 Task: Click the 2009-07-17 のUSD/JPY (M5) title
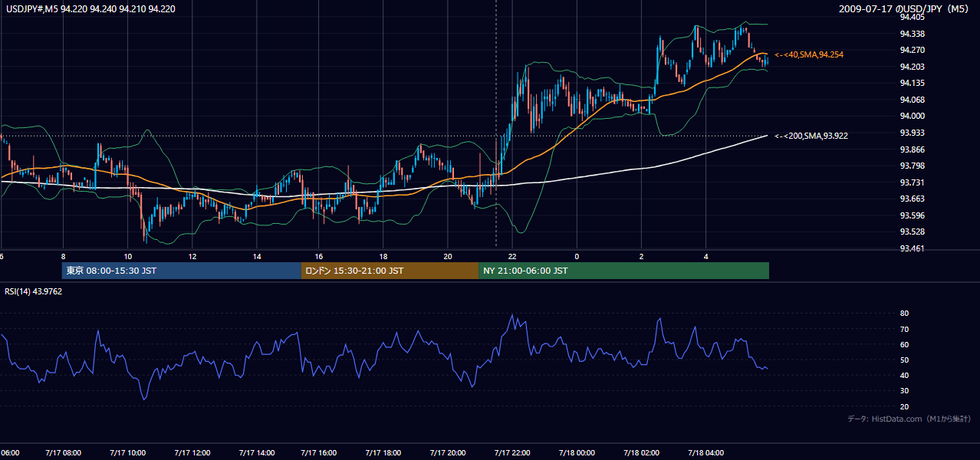[905, 9]
